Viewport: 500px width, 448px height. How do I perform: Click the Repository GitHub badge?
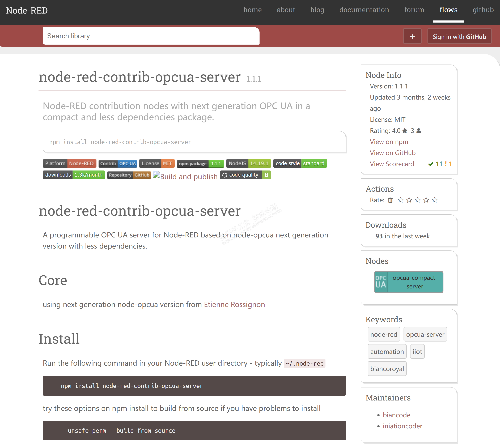coord(129,175)
